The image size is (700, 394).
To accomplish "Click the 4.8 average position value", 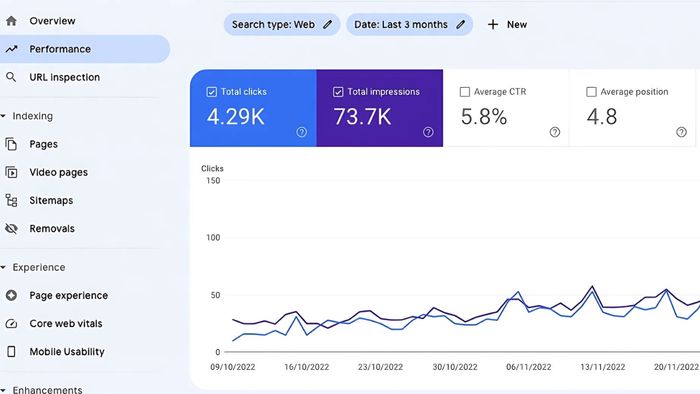I will pyautogui.click(x=602, y=117).
